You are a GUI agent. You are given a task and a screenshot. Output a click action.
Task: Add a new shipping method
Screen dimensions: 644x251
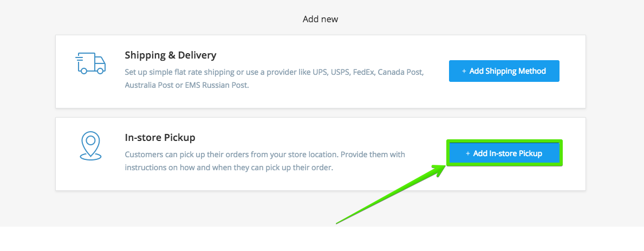504,71
